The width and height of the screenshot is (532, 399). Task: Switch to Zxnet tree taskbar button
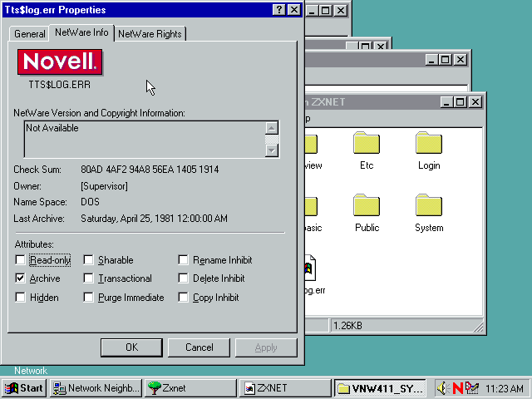[x=190, y=388]
